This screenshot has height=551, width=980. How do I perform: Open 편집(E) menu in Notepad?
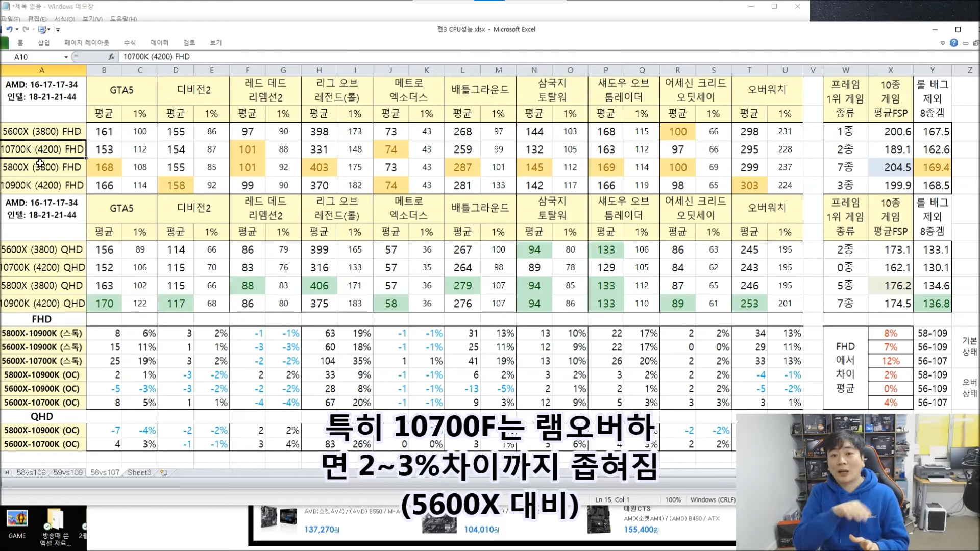37,19
